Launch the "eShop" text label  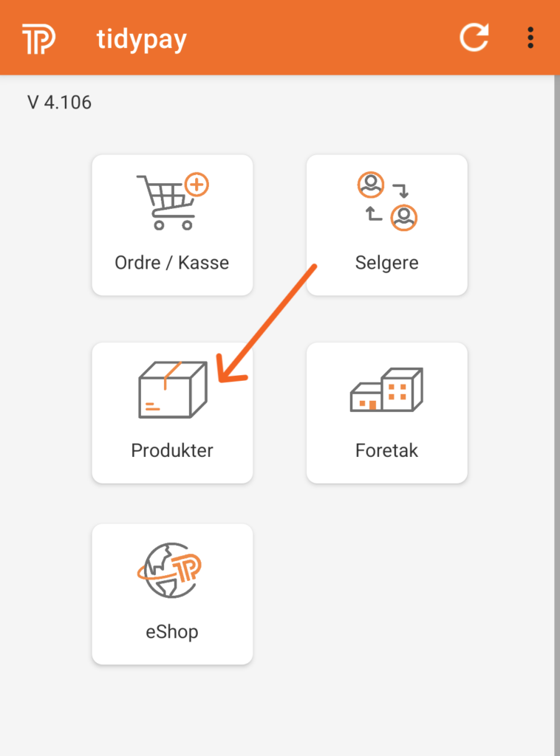click(171, 631)
